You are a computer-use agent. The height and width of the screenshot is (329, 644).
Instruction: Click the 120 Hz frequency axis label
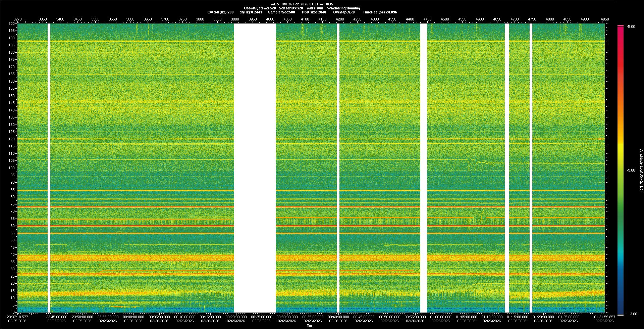11,139
